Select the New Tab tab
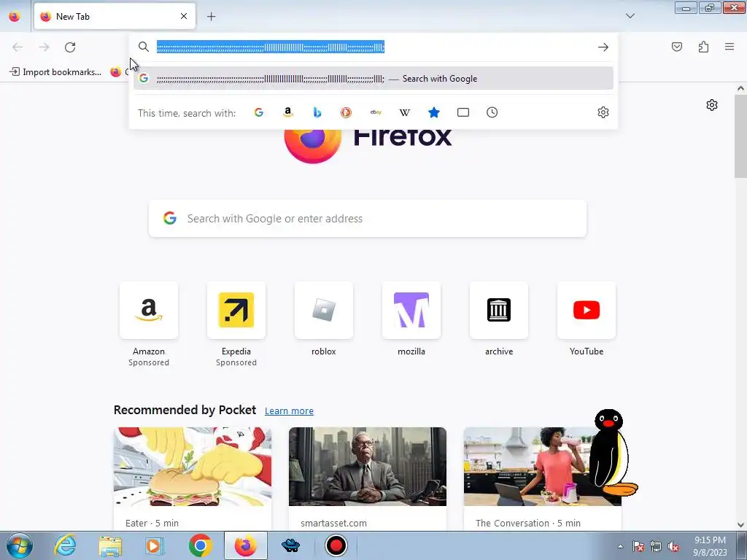This screenshot has height=560, width=747. click(x=115, y=16)
